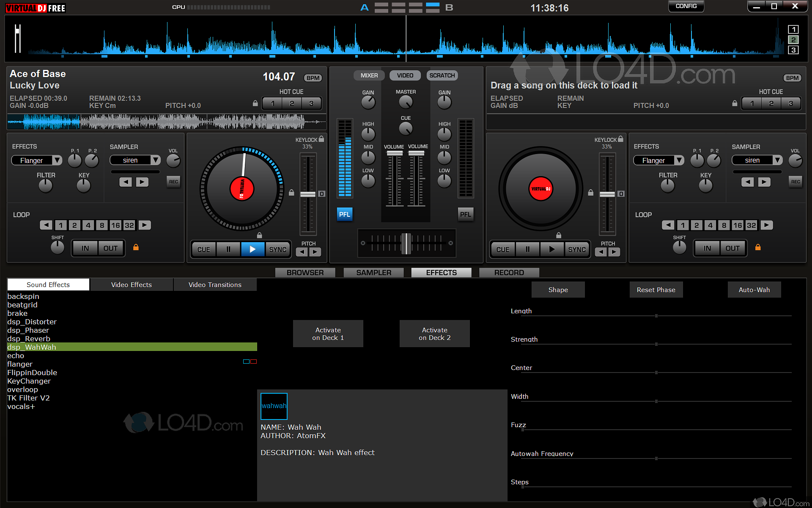Click right deck pitch-up arrow

click(x=614, y=252)
